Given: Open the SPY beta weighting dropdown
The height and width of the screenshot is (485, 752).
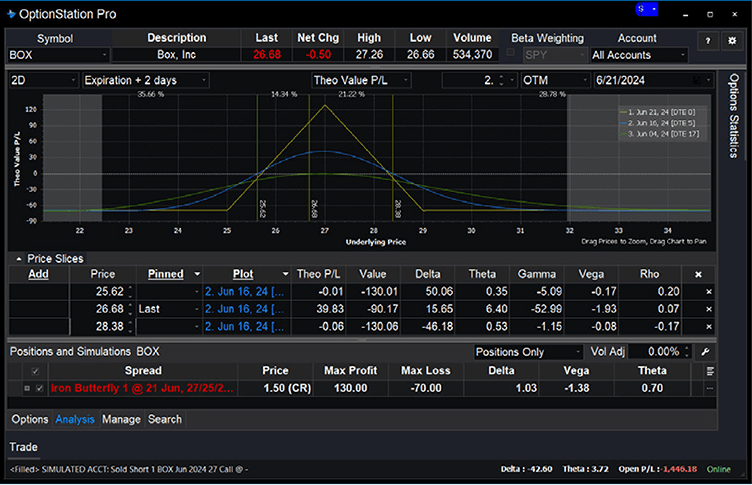Looking at the screenshot, I should pos(582,55).
